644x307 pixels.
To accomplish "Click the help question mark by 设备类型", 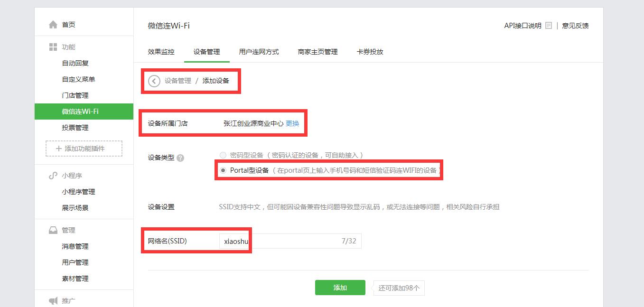I will click(x=180, y=158).
